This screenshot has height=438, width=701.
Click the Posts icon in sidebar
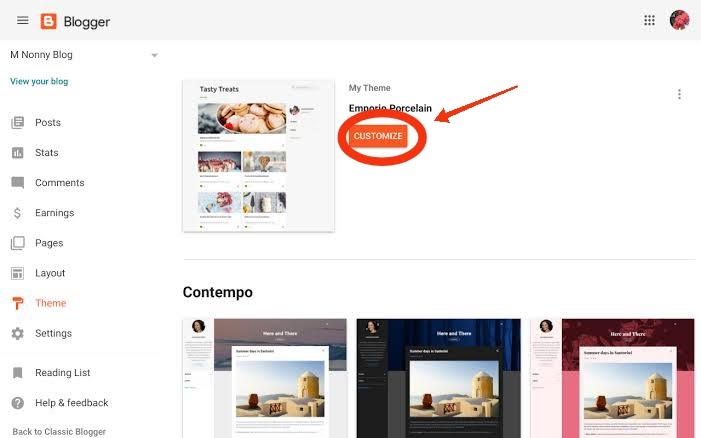click(17, 122)
